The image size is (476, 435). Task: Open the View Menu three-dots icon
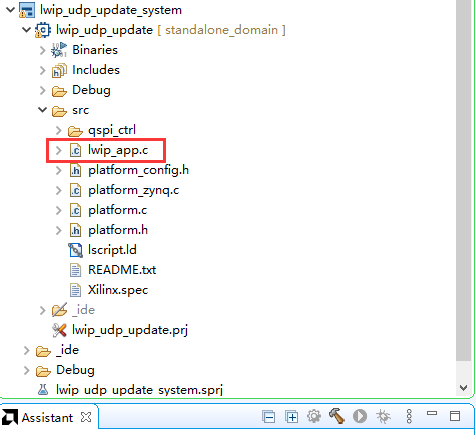pyautogui.click(x=409, y=416)
